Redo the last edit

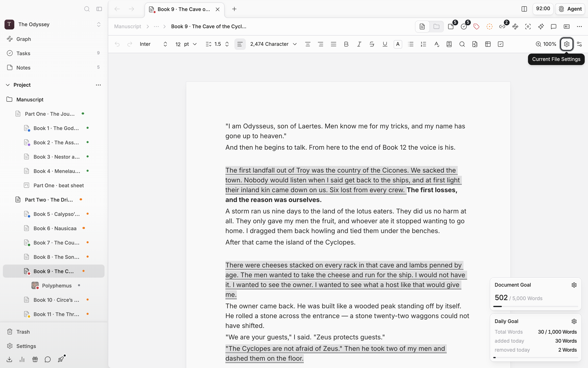[x=130, y=44]
